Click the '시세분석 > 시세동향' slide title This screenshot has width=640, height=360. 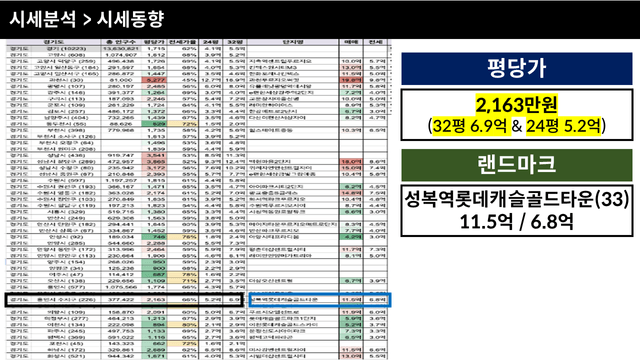(x=86, y=19)
